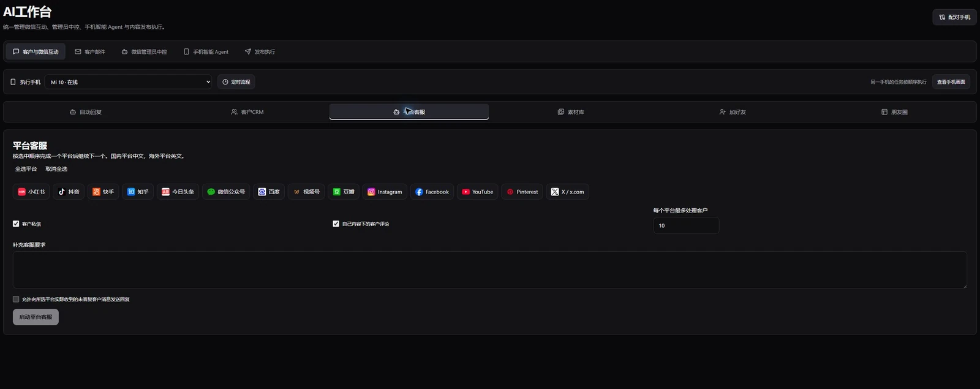The image size is (980, 389).
Task: Uncheck the 自己内容下的客户评论 checkbox
Action: click(336, 224)
